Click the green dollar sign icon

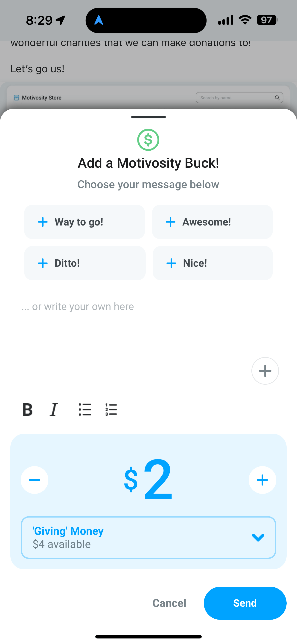(x=148, y=140)
